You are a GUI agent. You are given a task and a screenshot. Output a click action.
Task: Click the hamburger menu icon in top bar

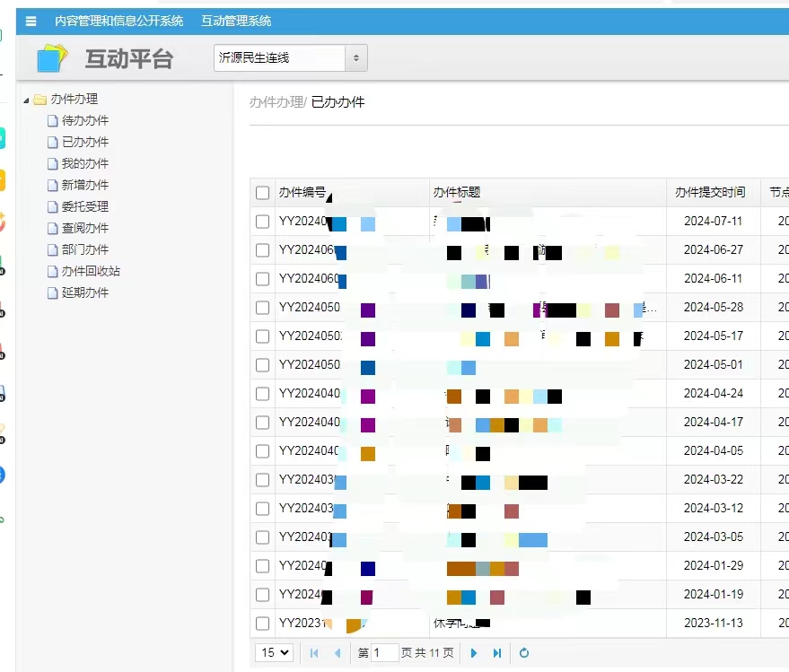click(31, 21)
